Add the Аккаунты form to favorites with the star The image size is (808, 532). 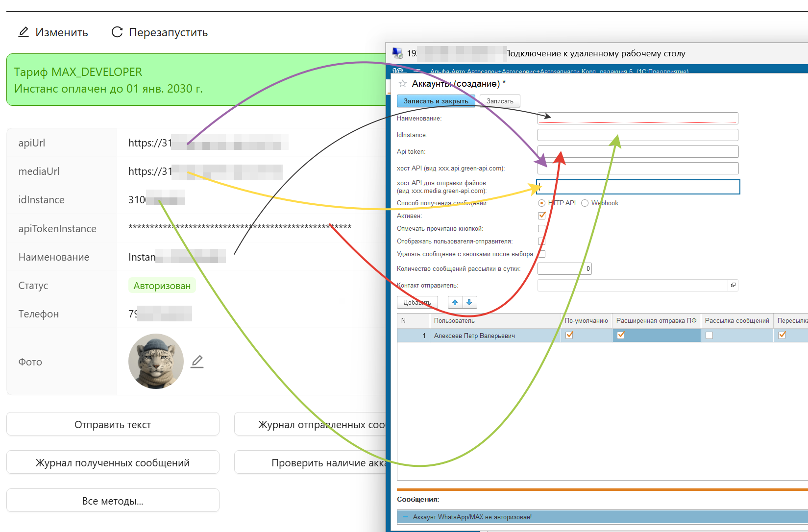coord(403,84)
